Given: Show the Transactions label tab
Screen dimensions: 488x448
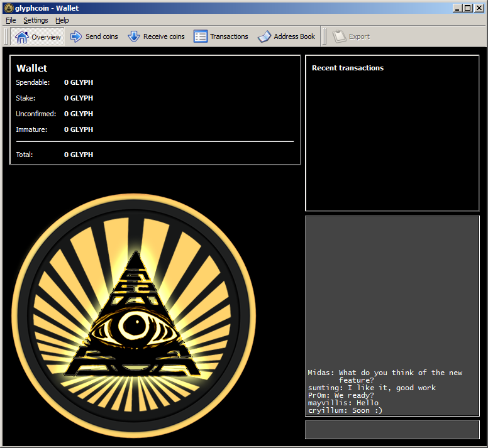Looking at the screenshot, I should pyautogui.click(x=229, y=36).
